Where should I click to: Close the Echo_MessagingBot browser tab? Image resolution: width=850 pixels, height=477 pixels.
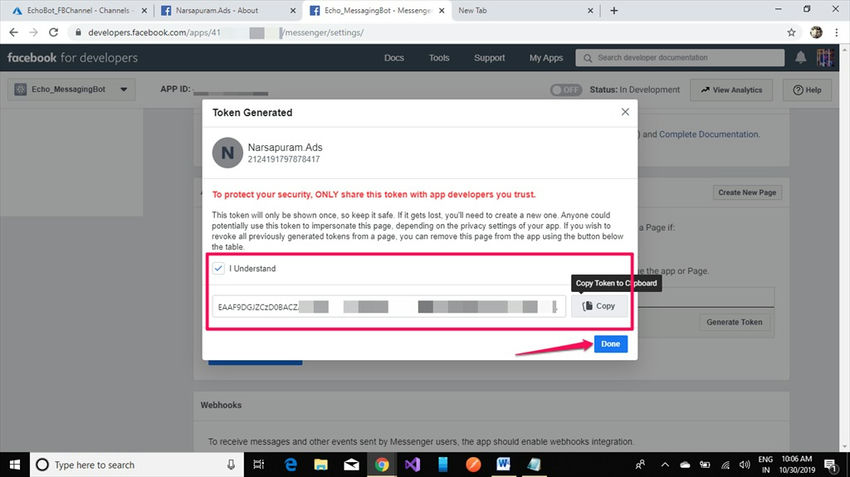click(x=442, y=10)
